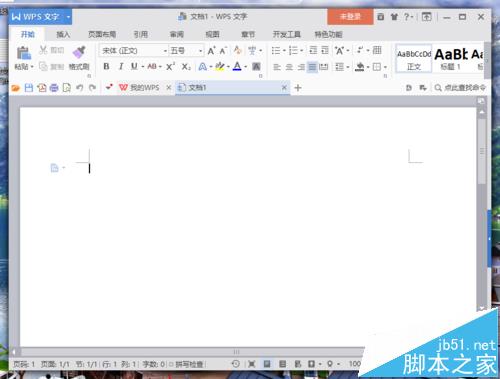The image size is (500, 379).
Task: Export to PDF icon in quick toolbar
Action: click(x=42, y=88)
